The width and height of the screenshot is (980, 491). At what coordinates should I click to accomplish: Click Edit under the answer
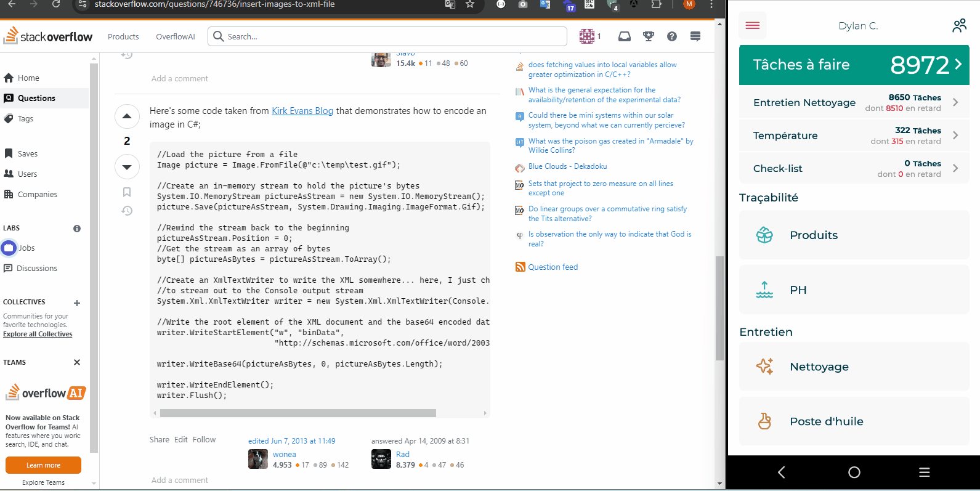tap(181, 439)
